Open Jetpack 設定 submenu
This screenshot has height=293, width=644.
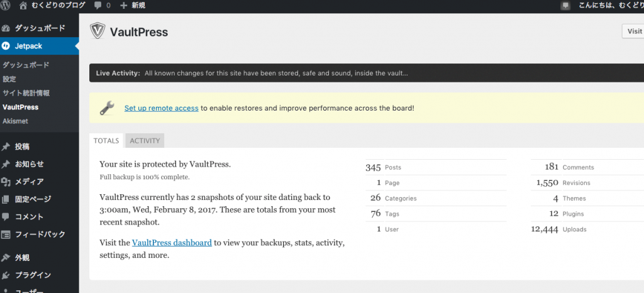[9, 79]
